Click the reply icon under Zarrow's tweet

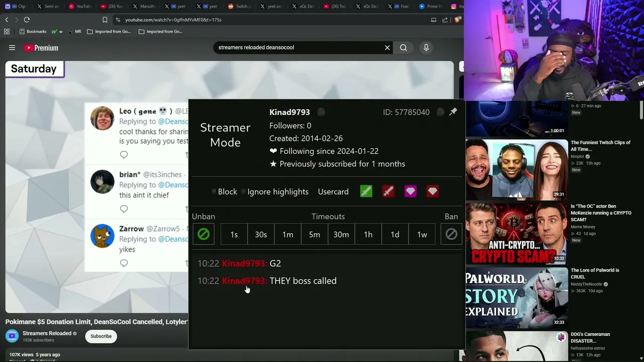[124, 263]
